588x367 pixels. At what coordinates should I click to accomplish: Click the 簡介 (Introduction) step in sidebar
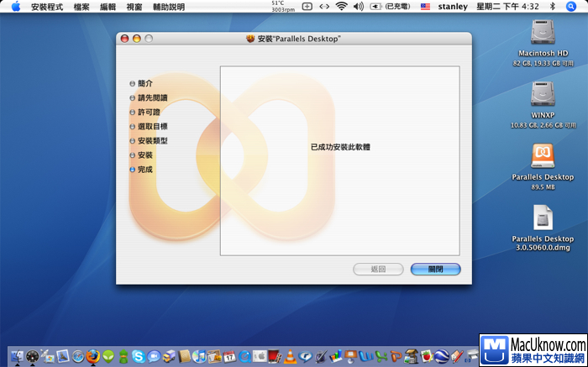pos(145,83)
